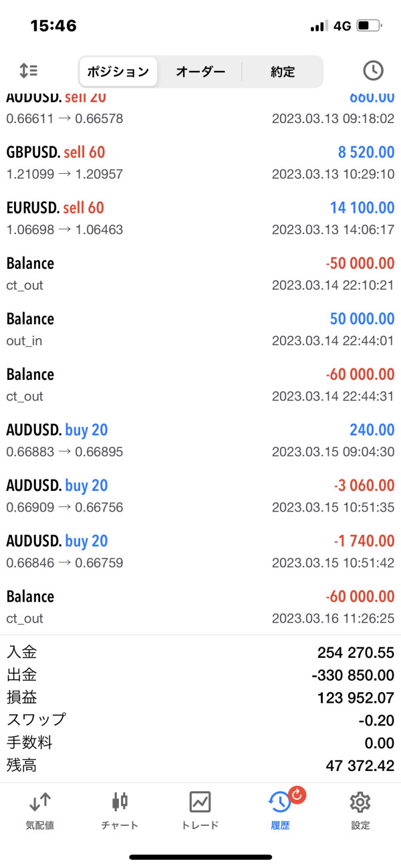Open the トレード trade screen

tap(200, 810)
